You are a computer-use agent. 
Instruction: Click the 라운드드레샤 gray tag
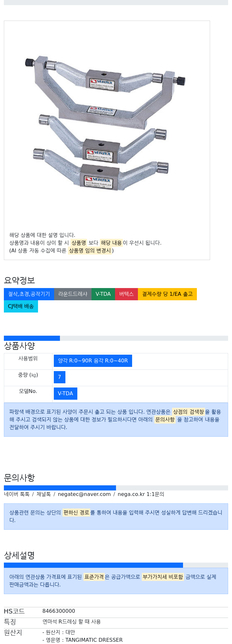click(x=73, y=294)
